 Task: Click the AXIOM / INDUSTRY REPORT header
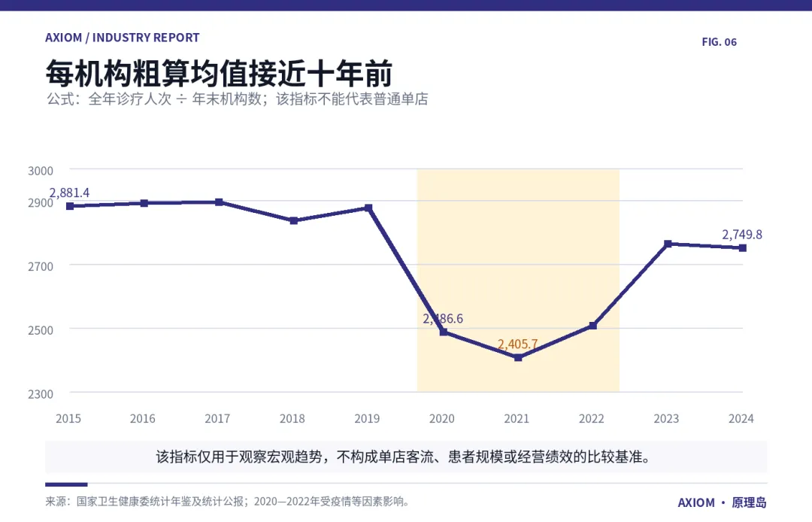click(x=123, y=38)
